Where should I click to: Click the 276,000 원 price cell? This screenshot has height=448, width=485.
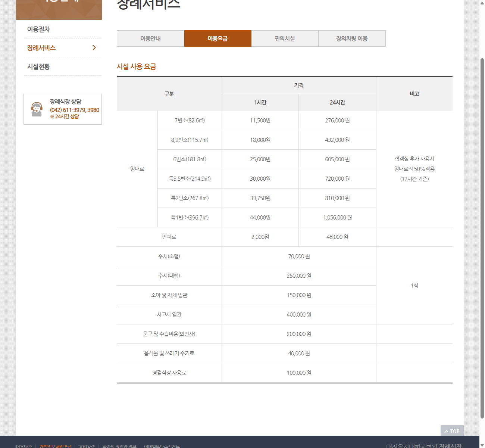point(337,120)
